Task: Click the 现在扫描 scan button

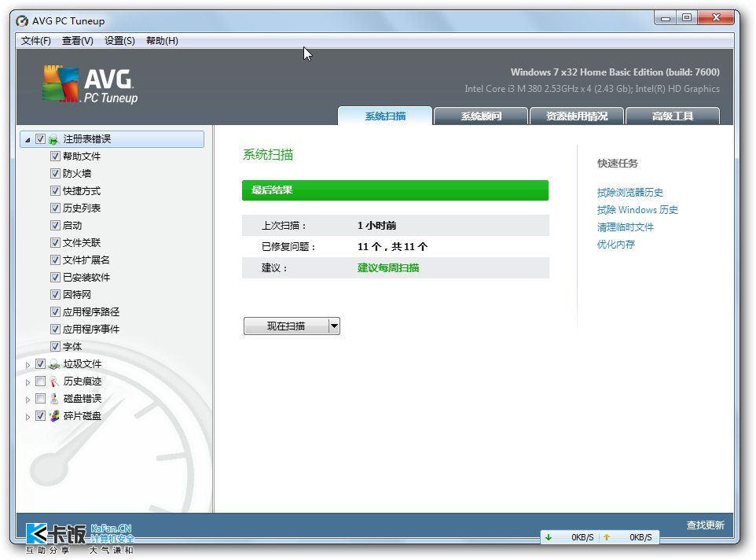Action: click(286, 326)
